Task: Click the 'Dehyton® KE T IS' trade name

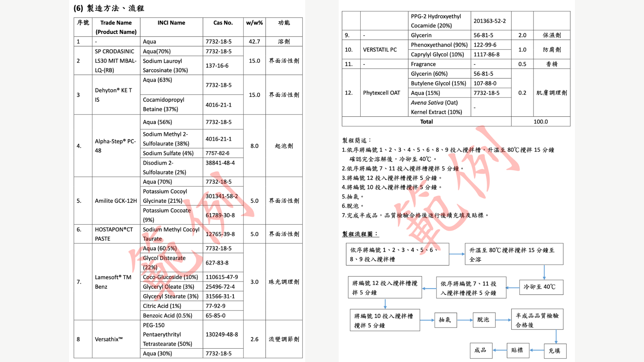Action: pos(116,95)
